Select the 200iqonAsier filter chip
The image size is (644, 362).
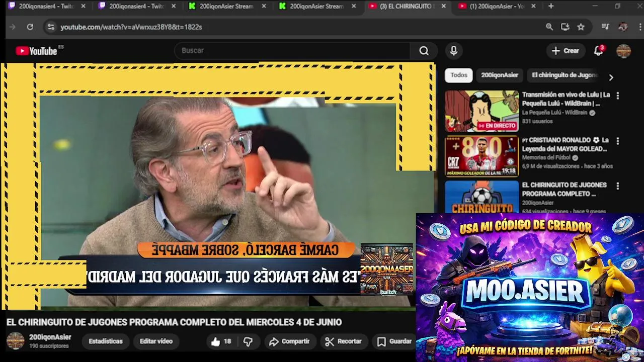[x=500, y=75]
